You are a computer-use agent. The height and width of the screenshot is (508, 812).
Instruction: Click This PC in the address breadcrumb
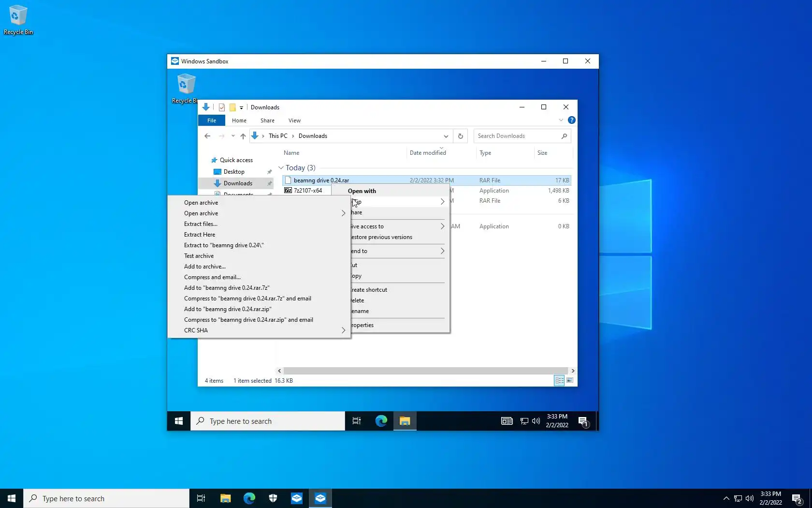click(278, 136)
